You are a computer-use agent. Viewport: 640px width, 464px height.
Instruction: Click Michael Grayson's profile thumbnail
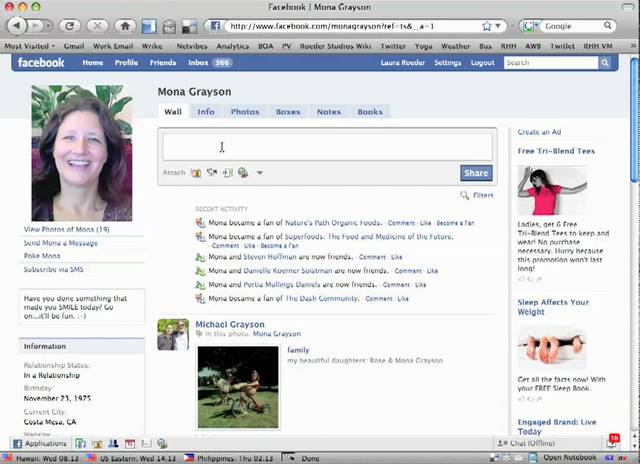tap(173, 334)
